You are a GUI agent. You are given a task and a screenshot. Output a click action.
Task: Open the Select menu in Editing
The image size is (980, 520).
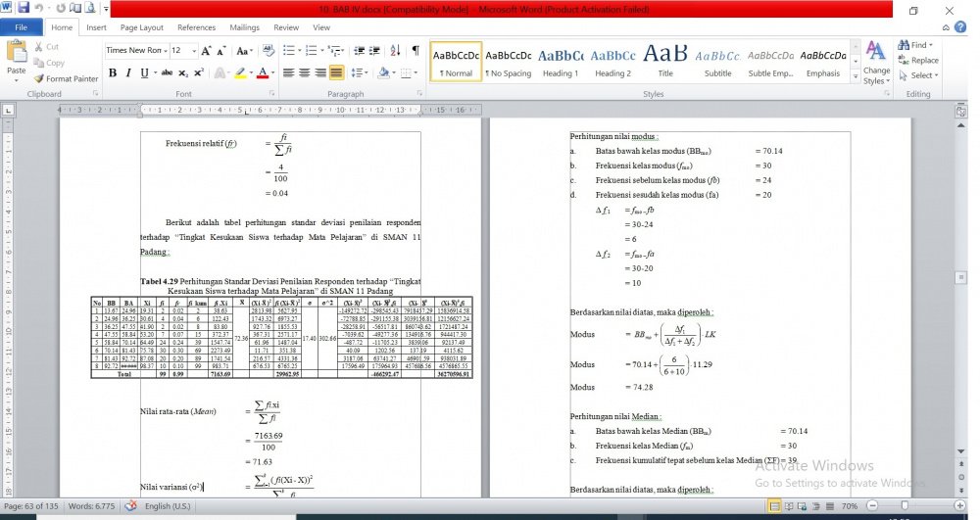tap(918, 74)
